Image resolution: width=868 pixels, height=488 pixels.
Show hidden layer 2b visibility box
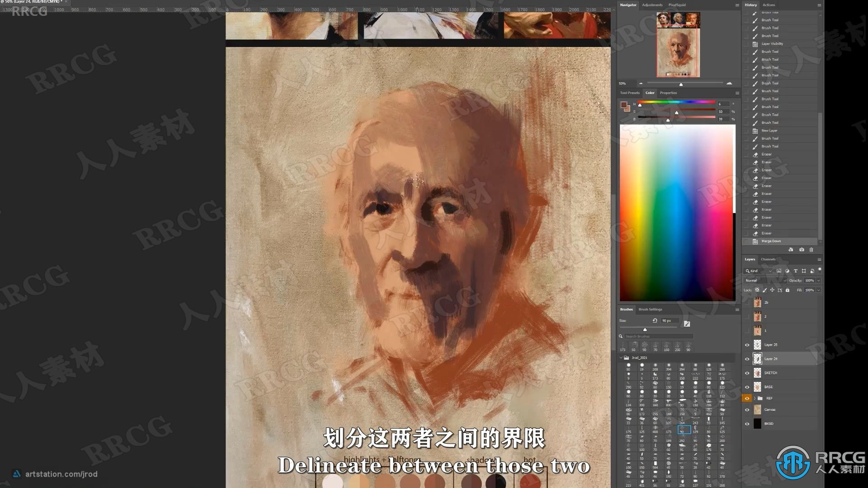click(747, 302)
